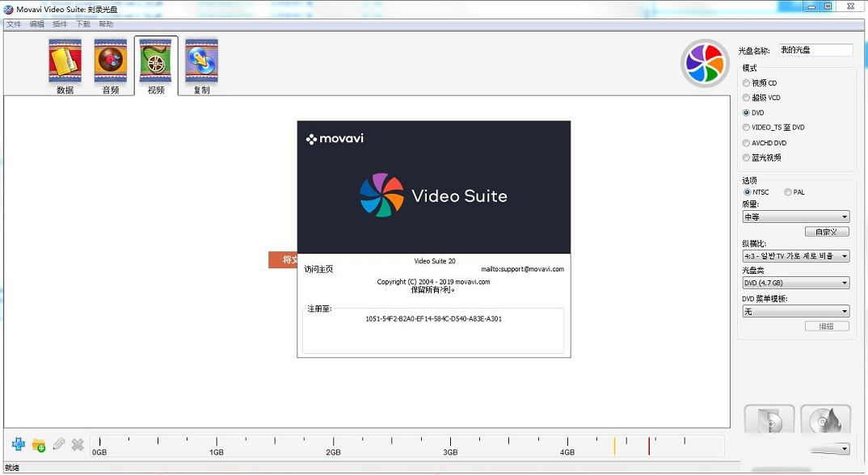Viewport: 868px width, 475px height.
Task: Click the 我的光盘 disc name field
Action: (x=816, y=49)
